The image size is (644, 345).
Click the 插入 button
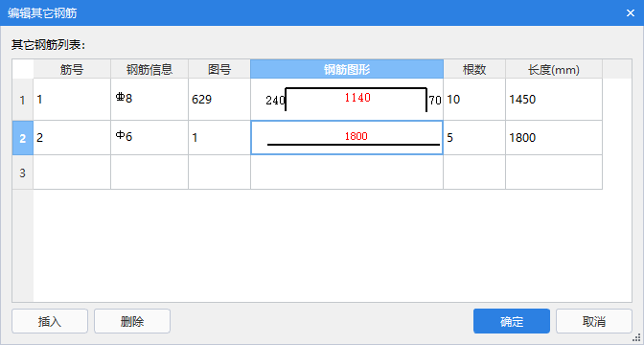pyautogui.click(x=50, y=321)
